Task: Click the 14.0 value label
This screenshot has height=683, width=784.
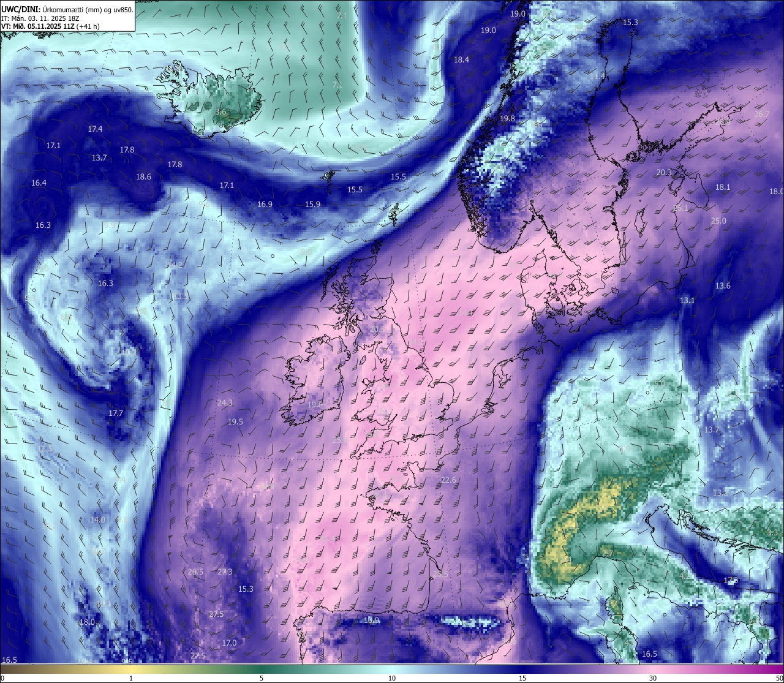Action: click(x=97, y=519)
